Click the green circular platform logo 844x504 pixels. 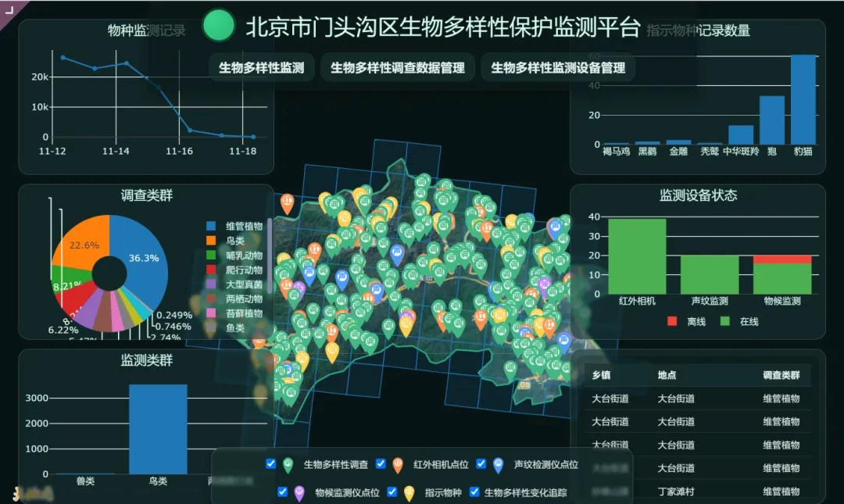[x=219, y=27]
